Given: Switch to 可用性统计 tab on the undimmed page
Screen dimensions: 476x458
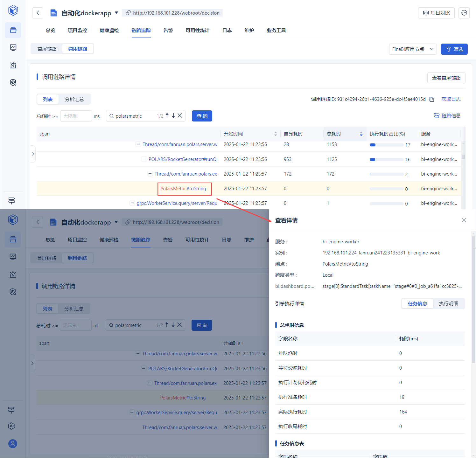Looking at the screenshot, I should coord(198,31).
